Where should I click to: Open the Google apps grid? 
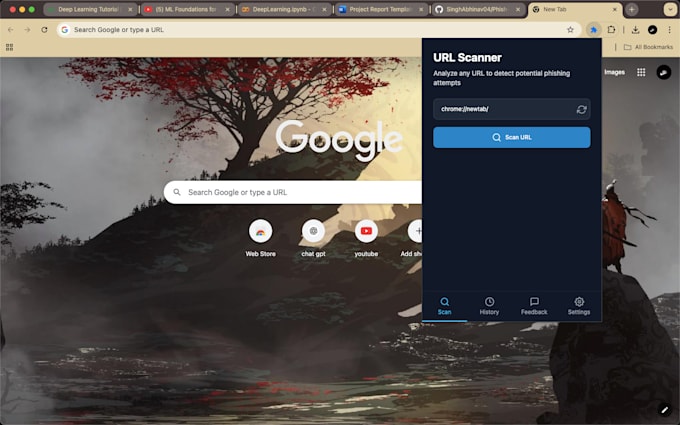pyautogui.click(x=641, y=72)
